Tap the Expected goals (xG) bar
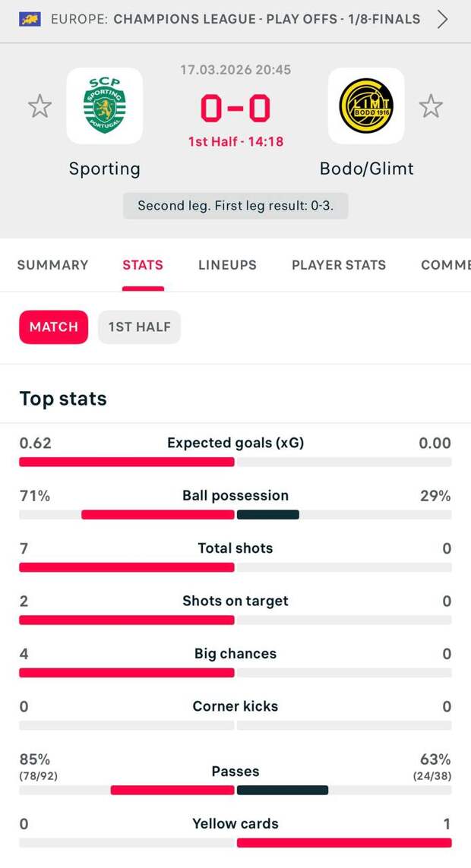This screenshot has width=471, height=868. pos(235,462)
